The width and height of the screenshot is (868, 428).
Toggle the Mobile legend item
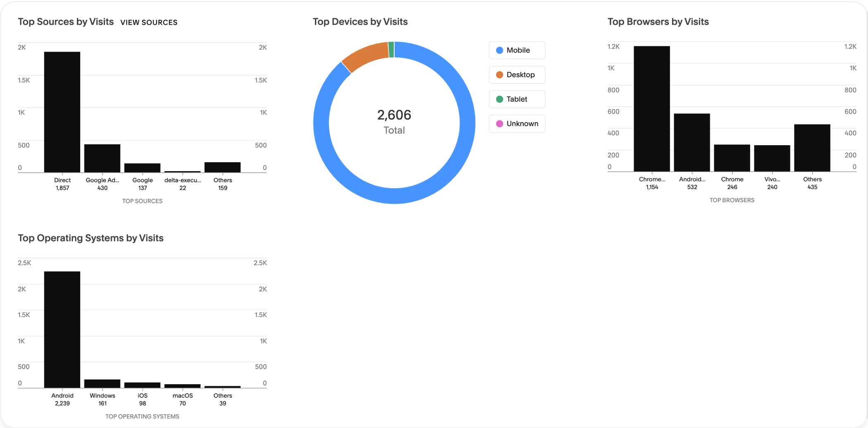click(x=517, y=50)
